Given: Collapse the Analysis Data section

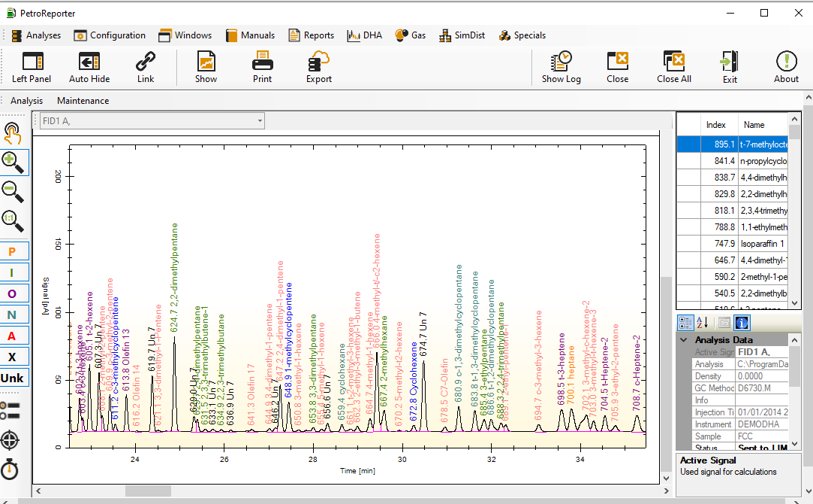Looking at the screenshot, I should pos(684,340).
